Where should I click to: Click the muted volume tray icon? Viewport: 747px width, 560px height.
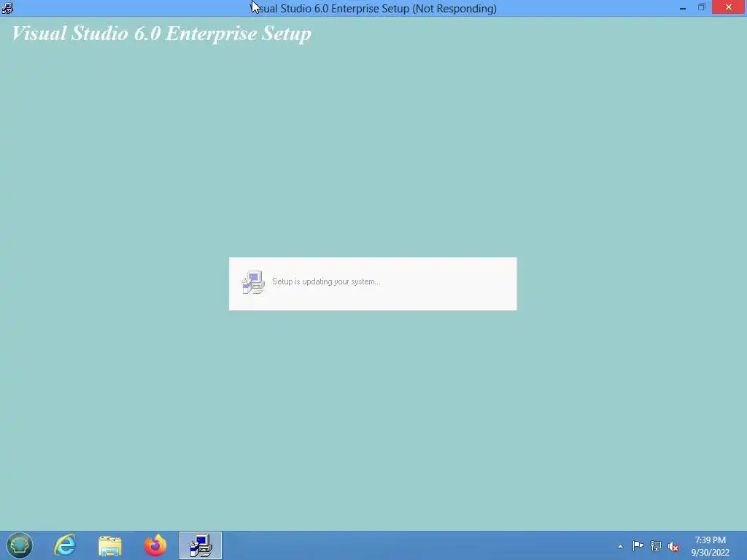pyautogui.click(x=673, y=546)
